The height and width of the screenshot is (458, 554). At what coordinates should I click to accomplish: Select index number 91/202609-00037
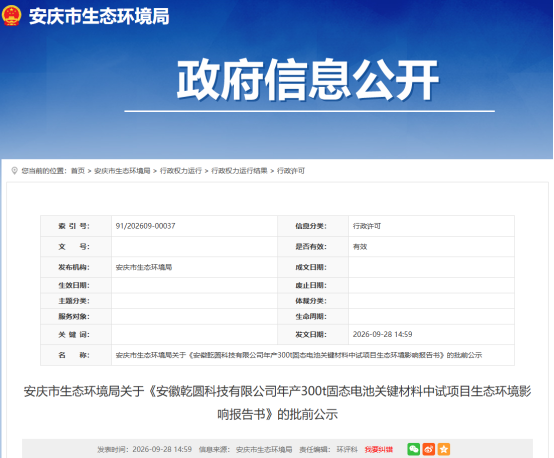coord(146,226)
